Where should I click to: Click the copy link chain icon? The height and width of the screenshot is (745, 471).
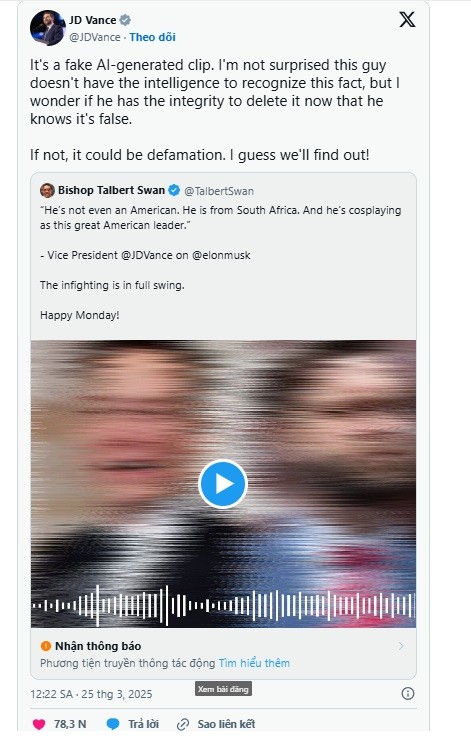point(183,724)
